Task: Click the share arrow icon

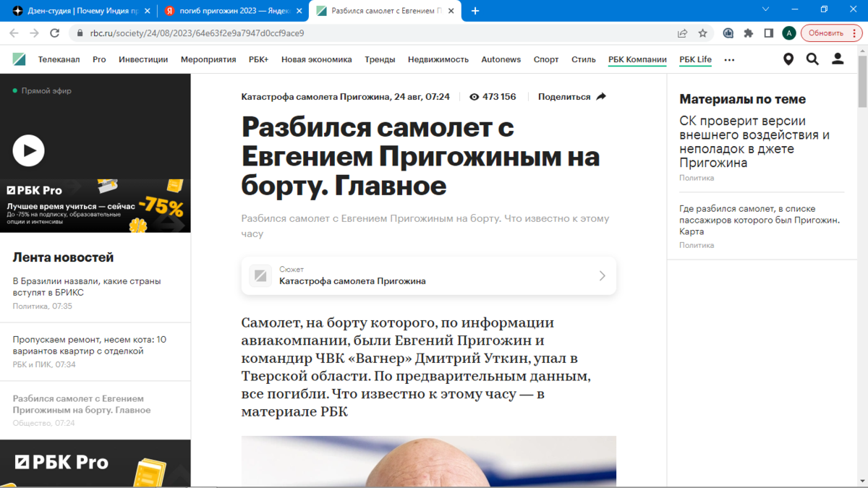Action: pyautogui.click(x=601, y=96)
